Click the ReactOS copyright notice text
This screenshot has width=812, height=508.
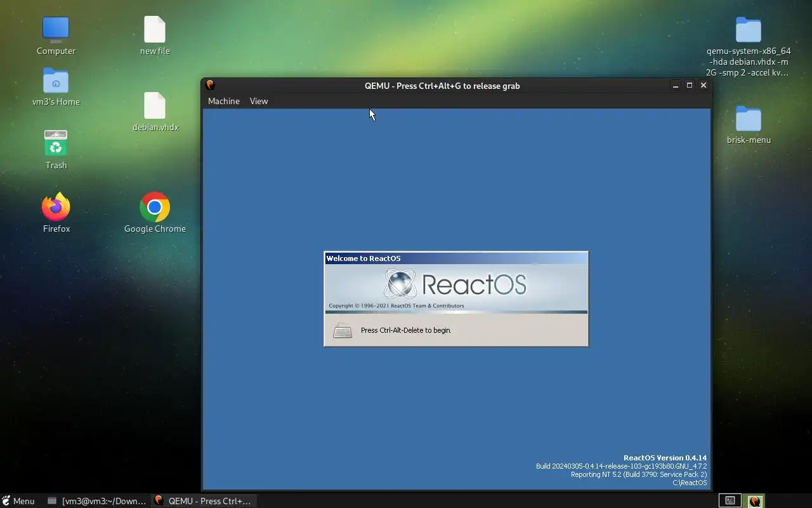[x=396, y=305]
